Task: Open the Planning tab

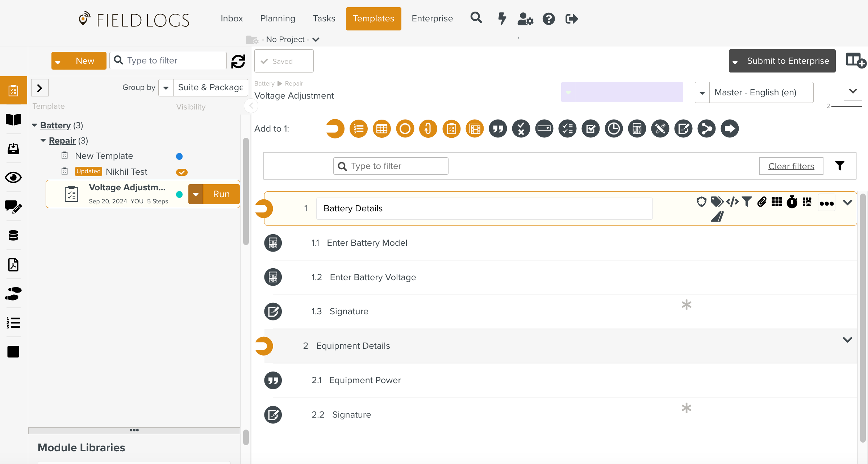Action: coord(277,18)
